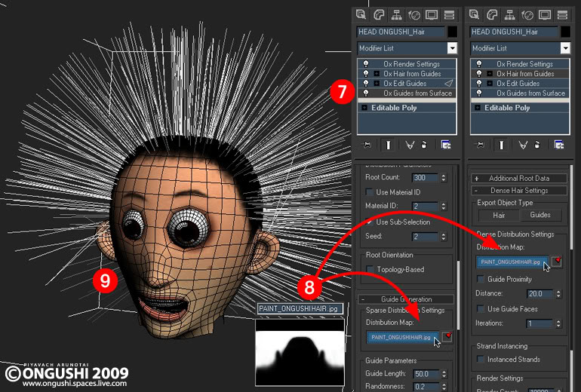This screenshot has width=581, height=392.
Task: Click the Material ID spinner arrows
Action: pos(444,207)
